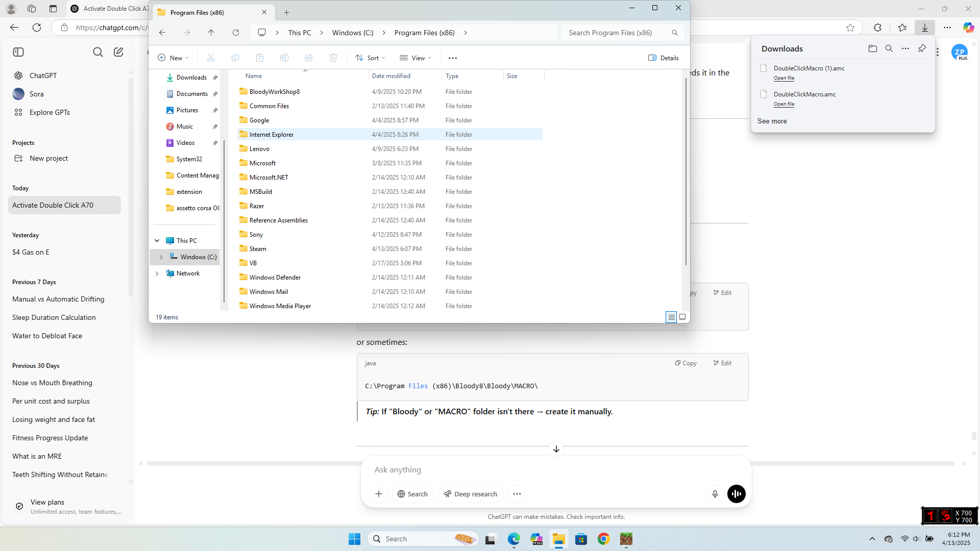This screenshot has width=980, height=551.
Task: Pin the Downloads panel
Action: 922,48
